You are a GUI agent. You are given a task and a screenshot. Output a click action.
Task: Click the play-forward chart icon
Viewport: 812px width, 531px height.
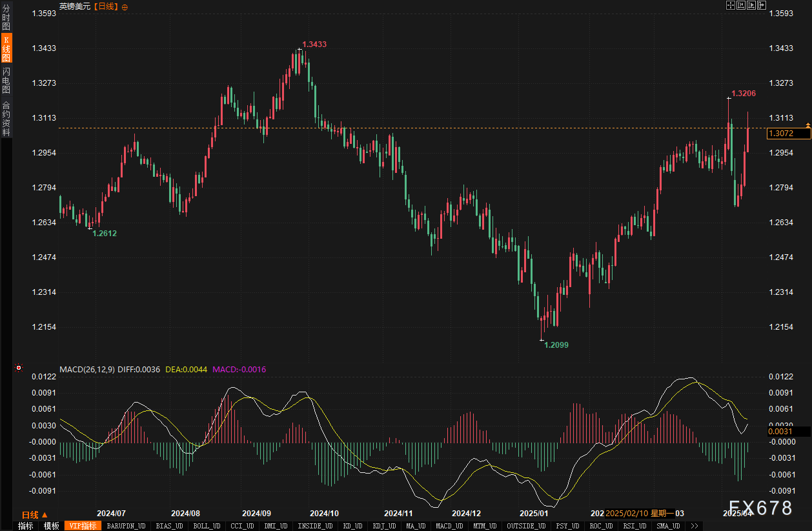click(x=751, y=6)
